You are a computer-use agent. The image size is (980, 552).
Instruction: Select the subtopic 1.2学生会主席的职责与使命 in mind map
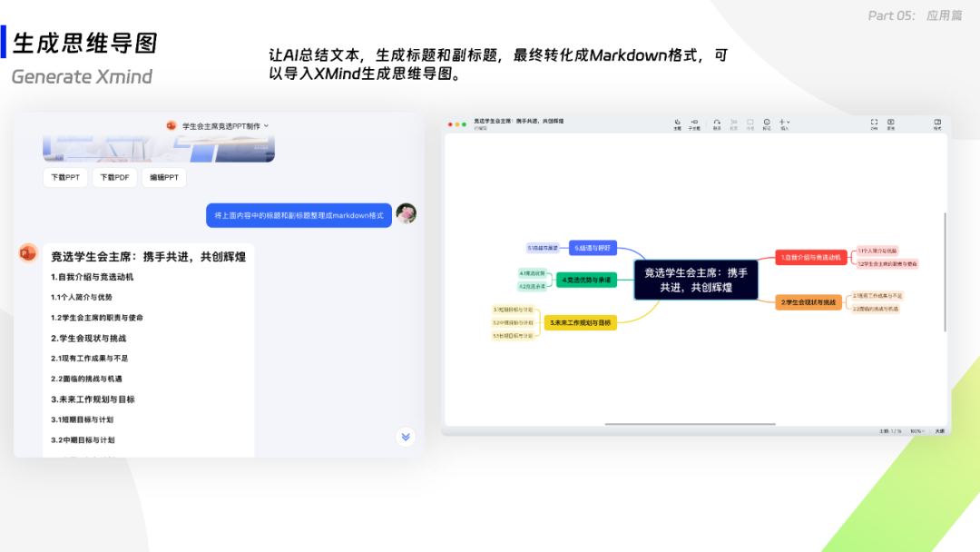pos(887,264)
